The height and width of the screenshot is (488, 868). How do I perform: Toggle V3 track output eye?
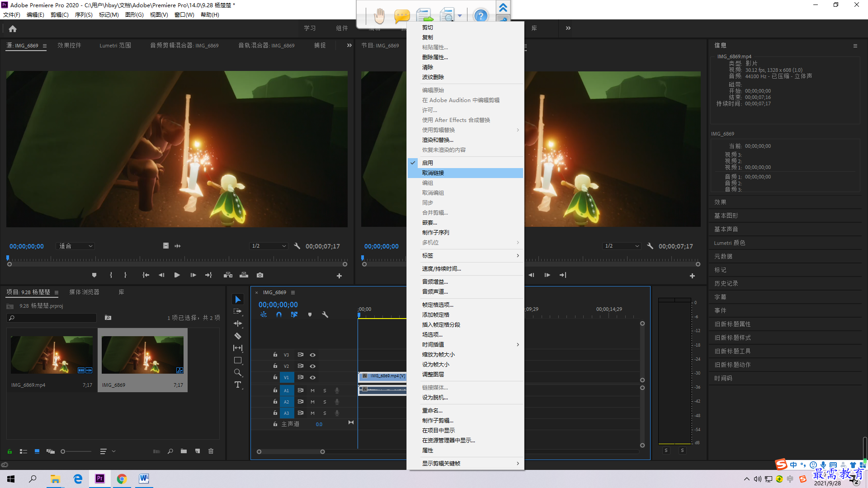[x=312, y=355]
